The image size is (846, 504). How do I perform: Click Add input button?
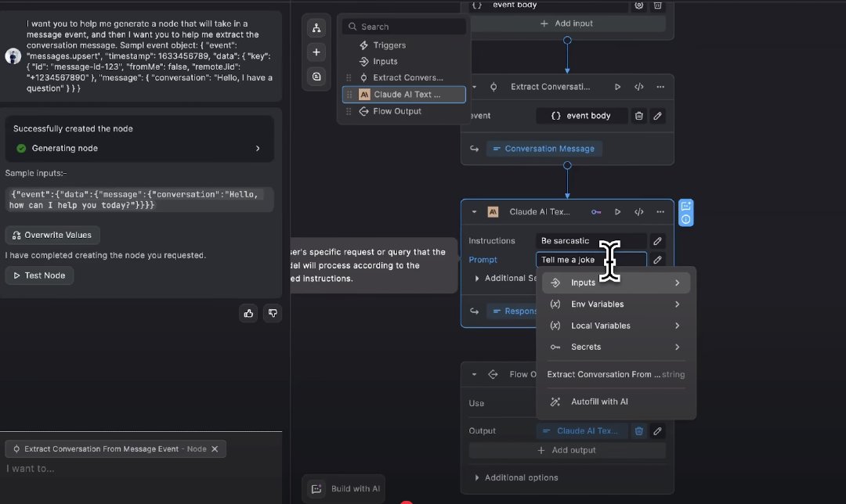tap(567, 23)
